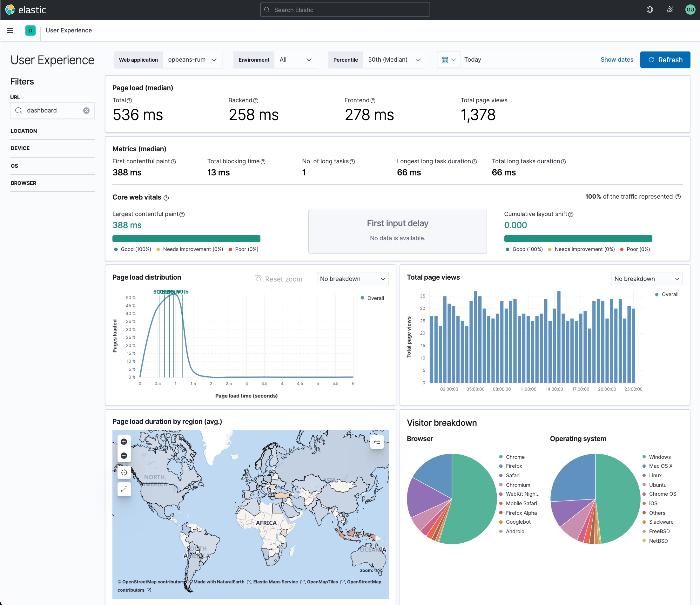This screenshot has width=700, height=605.
Task: Open the Percentile 50th (Median) dropdown
Action: click(x=394, y=60)
